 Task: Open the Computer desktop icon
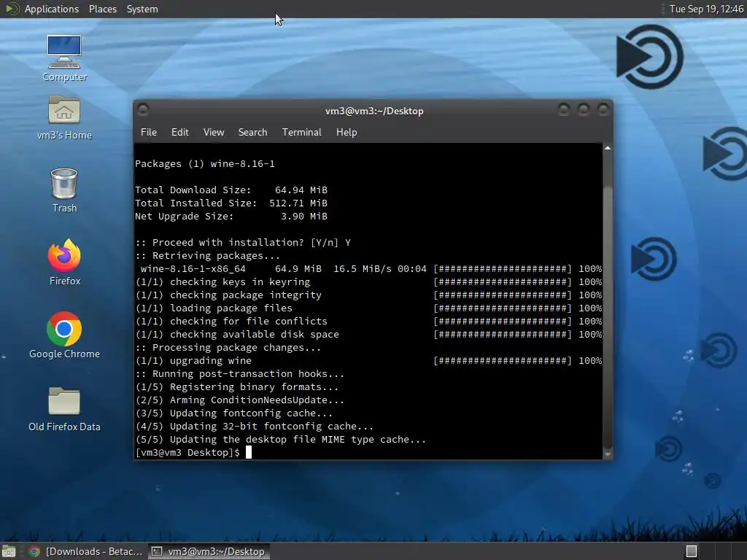[64, 58]
